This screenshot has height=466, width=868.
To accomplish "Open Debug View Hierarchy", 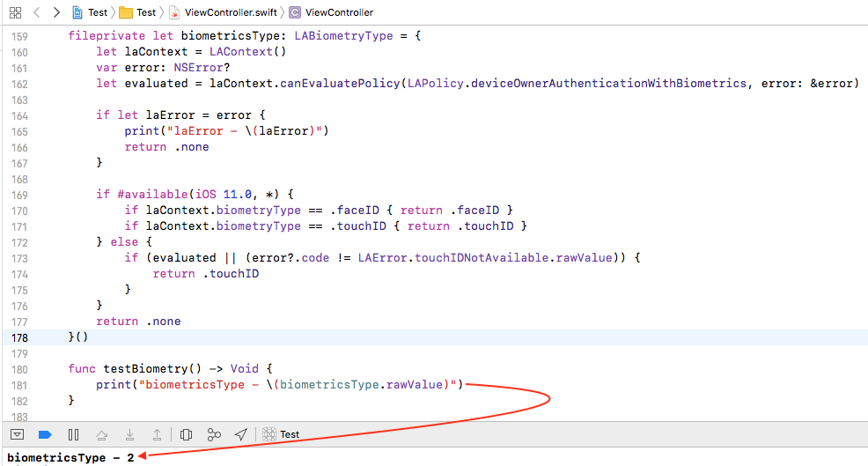I will point(186,434).
